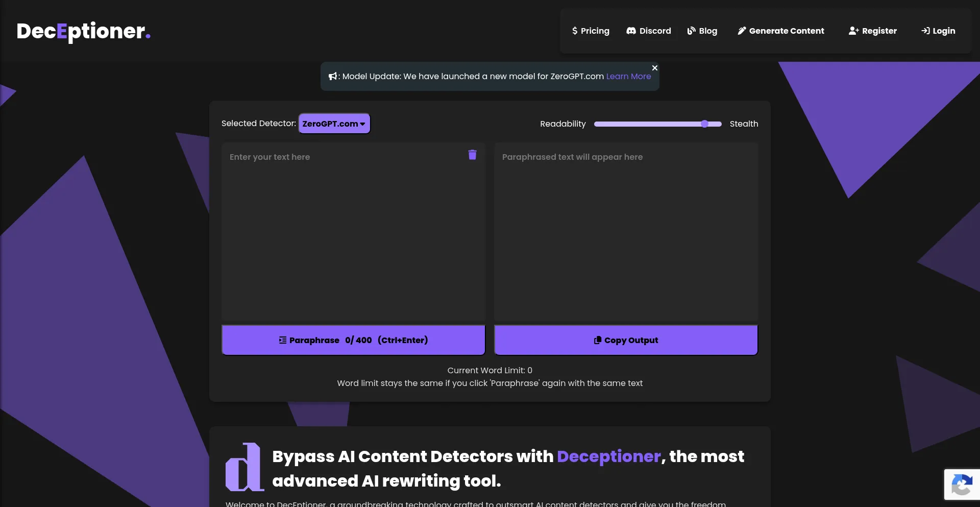
Task: Follow the Learn More link
Action: (x=628, y=76)
